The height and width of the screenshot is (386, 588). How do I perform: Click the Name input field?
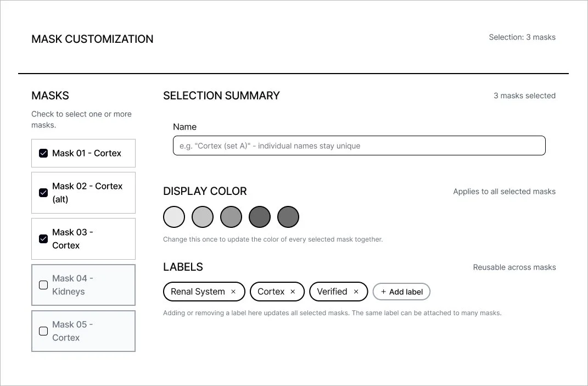pyautogui.click(x=359, y=146)
